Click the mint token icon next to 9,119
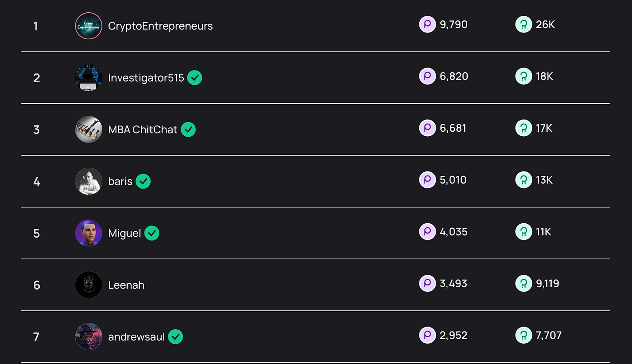The image size is (632, 364). tap(524, 284)
